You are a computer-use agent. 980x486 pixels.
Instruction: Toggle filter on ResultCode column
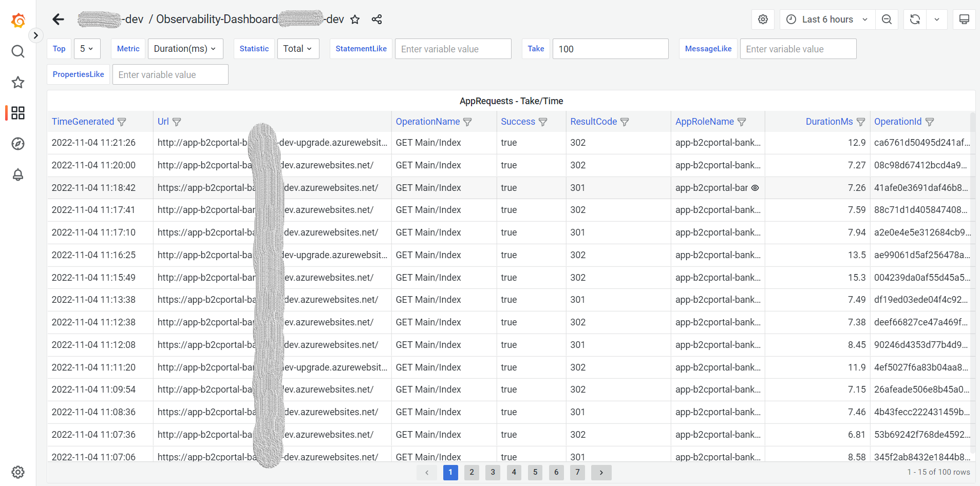(x=625, y=122)
